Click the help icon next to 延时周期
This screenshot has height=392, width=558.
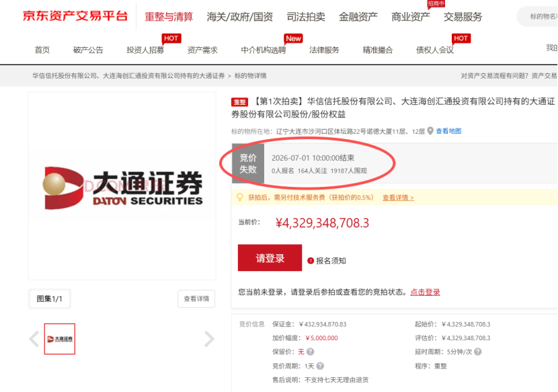point(478,352)
